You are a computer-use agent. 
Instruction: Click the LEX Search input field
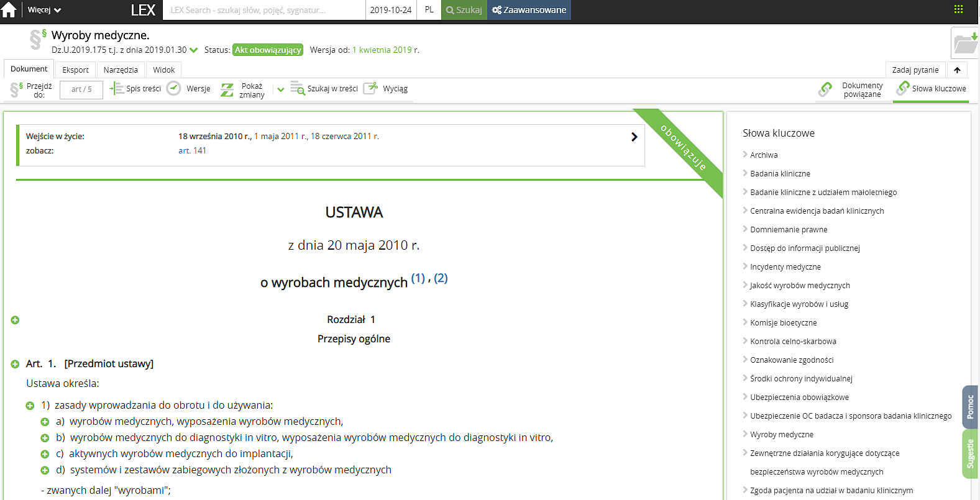[263, 10]
